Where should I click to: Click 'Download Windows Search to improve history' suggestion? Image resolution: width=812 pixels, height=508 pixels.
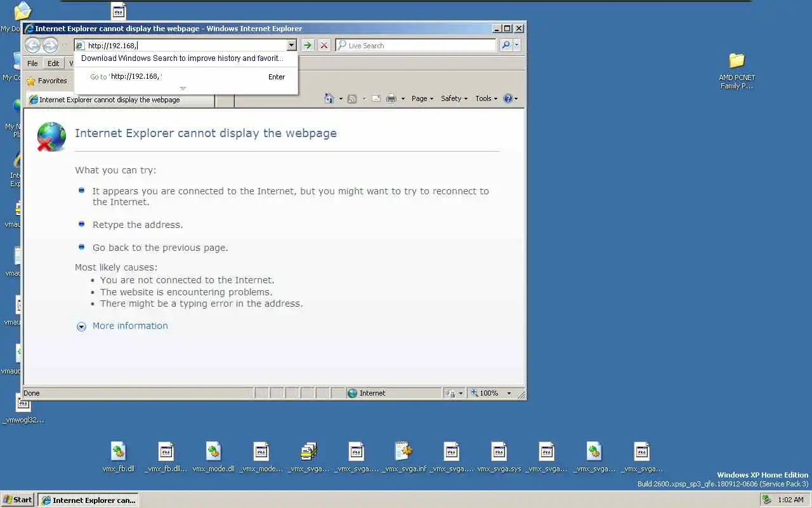(x=182, y=58)
